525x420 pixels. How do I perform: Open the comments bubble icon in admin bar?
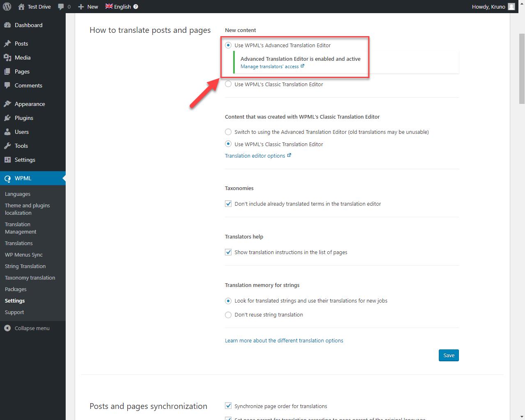61,7
